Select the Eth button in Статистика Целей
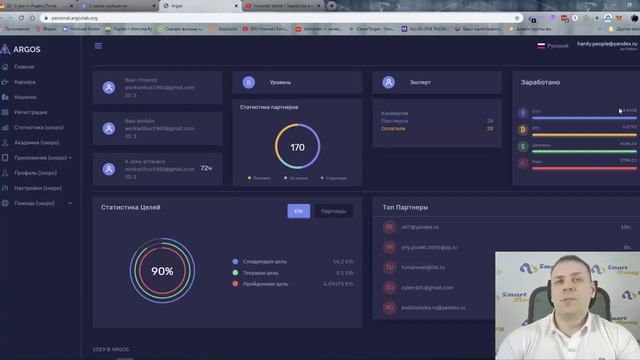Viewport: 640px width, 360px height. [299, 211]
